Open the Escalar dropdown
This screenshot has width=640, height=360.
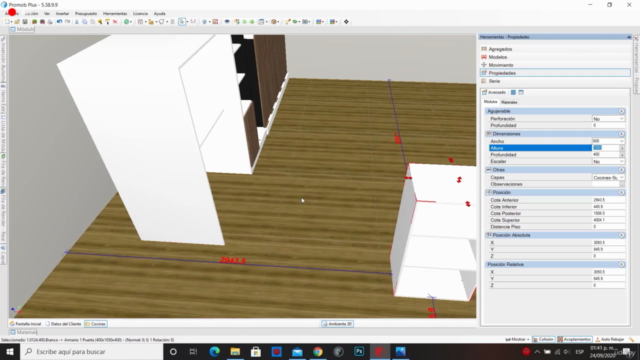tap(621, 162)
